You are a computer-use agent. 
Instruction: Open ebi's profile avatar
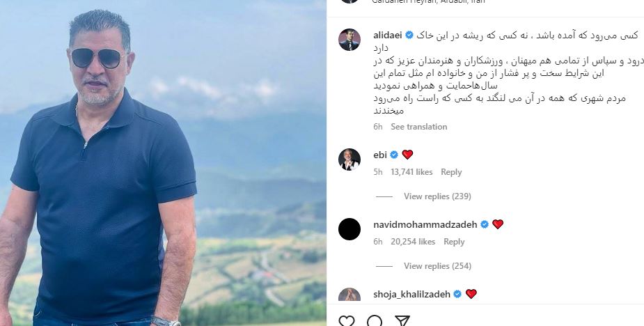pyautogui.click(x=349, y=160)
